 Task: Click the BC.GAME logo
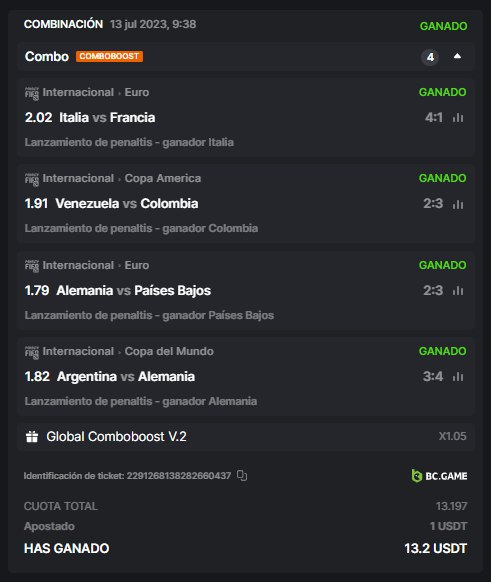point(439,475)
